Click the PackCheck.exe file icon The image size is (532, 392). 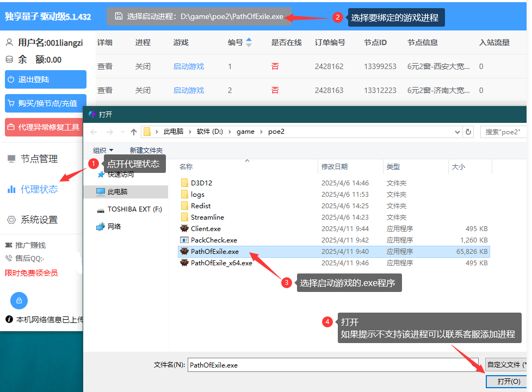[x=184, y=240]
